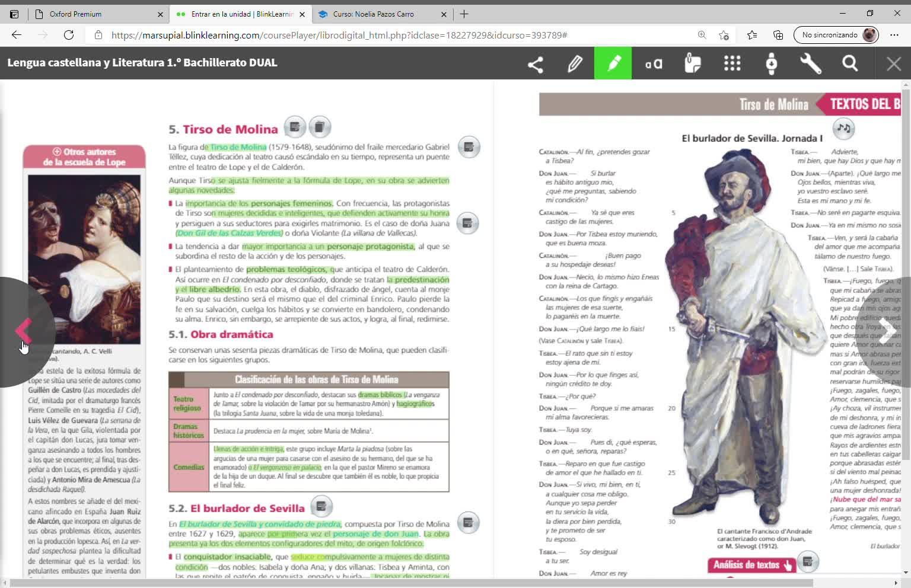Open the tab actions menu icon
911x588 pixels.
[14, 14]
